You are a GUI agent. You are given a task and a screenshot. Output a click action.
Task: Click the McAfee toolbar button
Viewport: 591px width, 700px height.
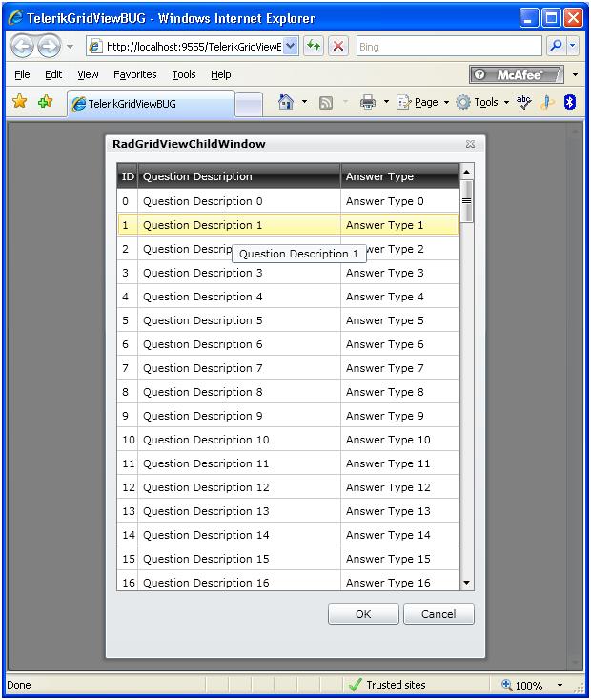517,74
